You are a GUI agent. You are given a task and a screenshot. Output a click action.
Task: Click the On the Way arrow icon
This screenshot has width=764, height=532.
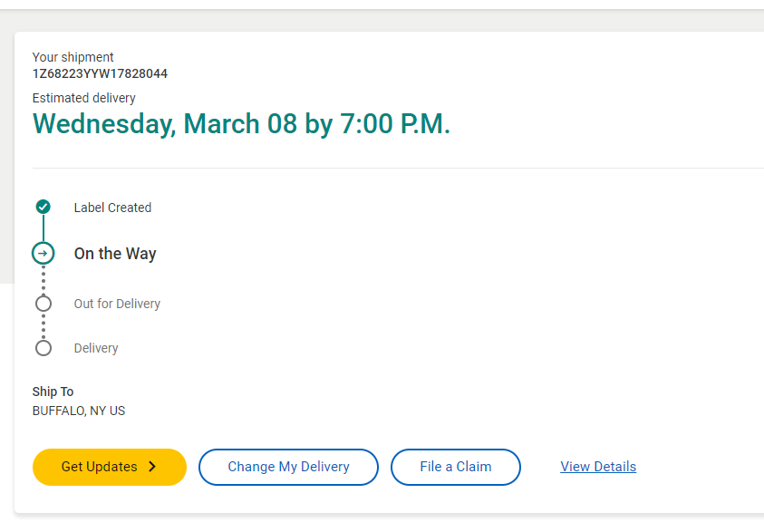(43, 253)
